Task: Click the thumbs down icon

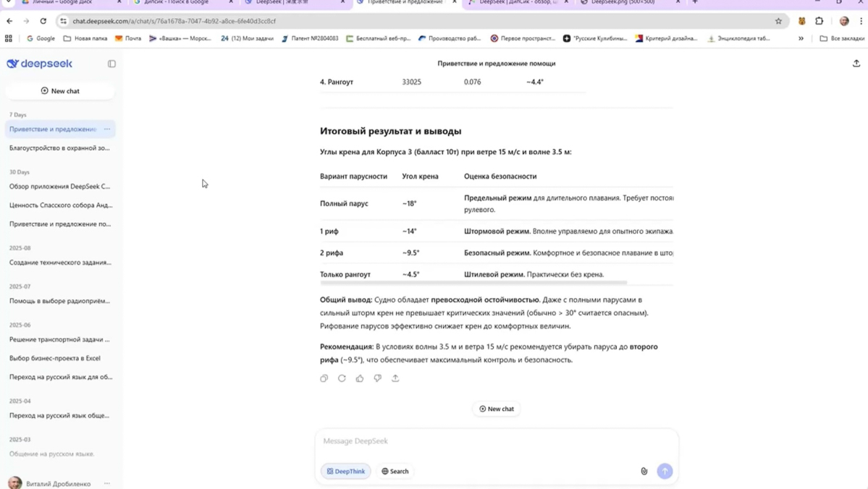Action: point(377,378)
